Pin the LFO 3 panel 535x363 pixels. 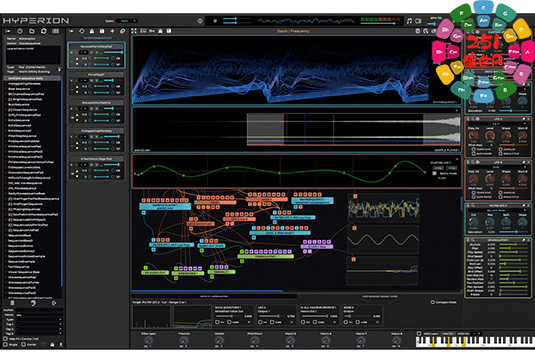[x=523, y=119]
